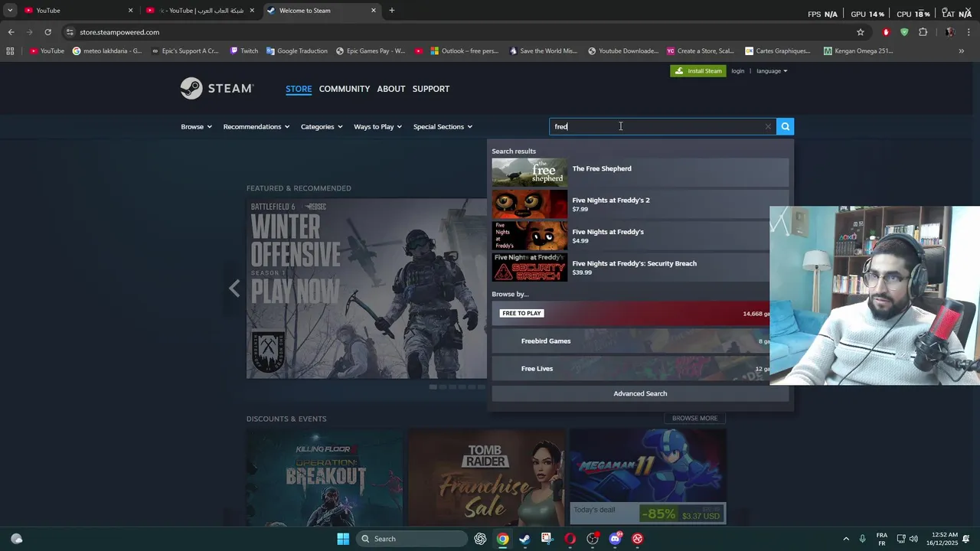Open Steam app from taskbar
The height and width of the screenshot is (551, 980).
tap(524, 539)
